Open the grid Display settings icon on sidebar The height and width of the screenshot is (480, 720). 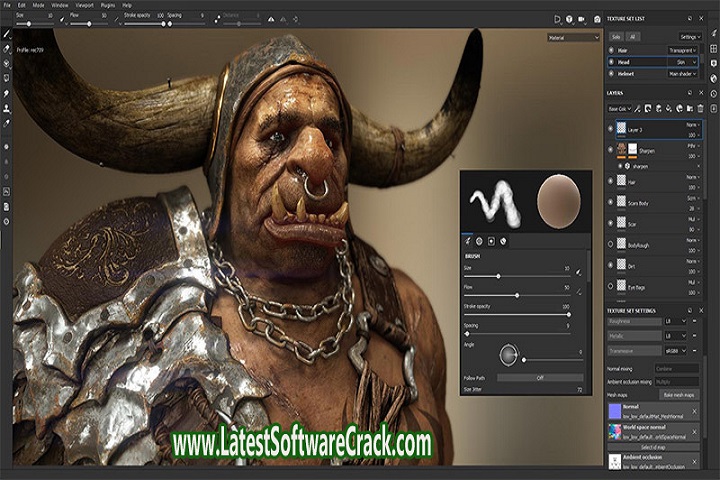[714, 48]
